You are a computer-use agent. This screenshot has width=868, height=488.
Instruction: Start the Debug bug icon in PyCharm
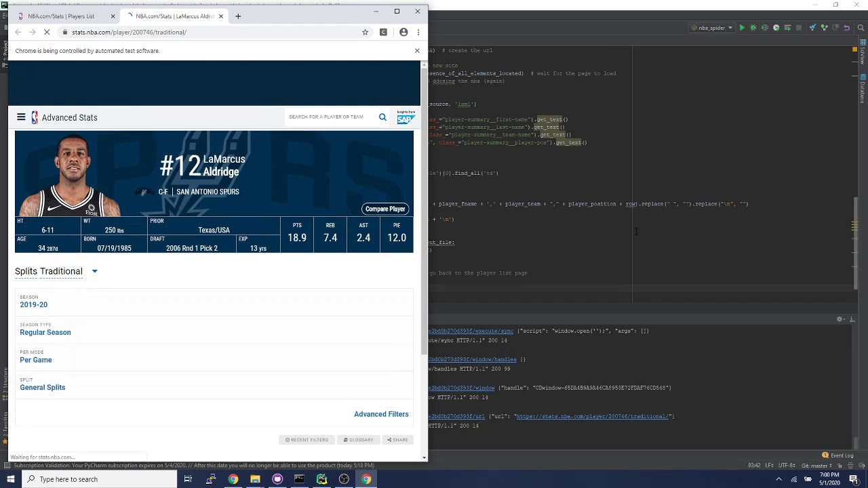753,28
